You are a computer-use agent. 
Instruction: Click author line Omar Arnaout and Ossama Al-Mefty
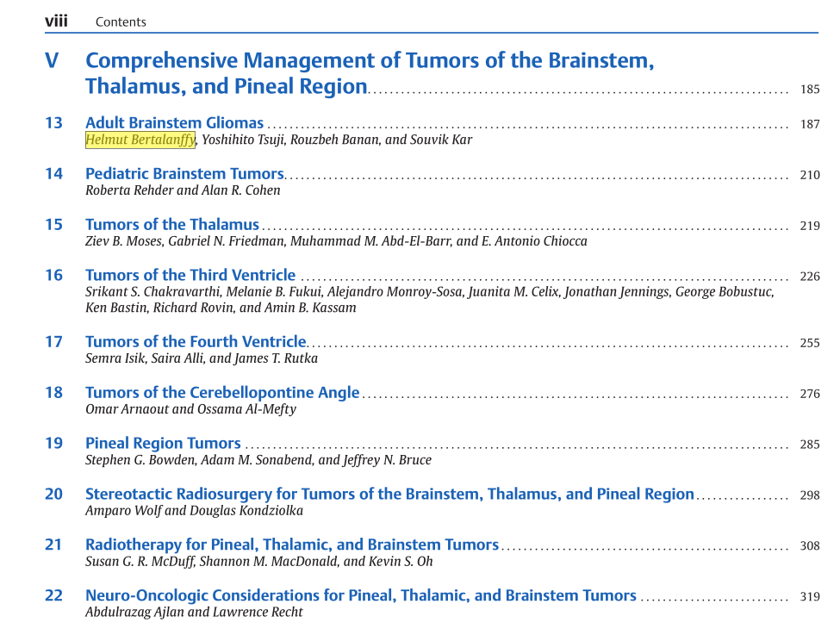[x=190, y=409]
